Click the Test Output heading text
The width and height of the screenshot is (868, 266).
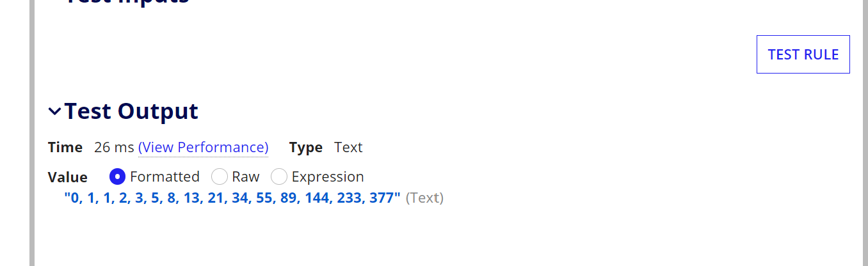pyautogui.click(x=131, y=111)
